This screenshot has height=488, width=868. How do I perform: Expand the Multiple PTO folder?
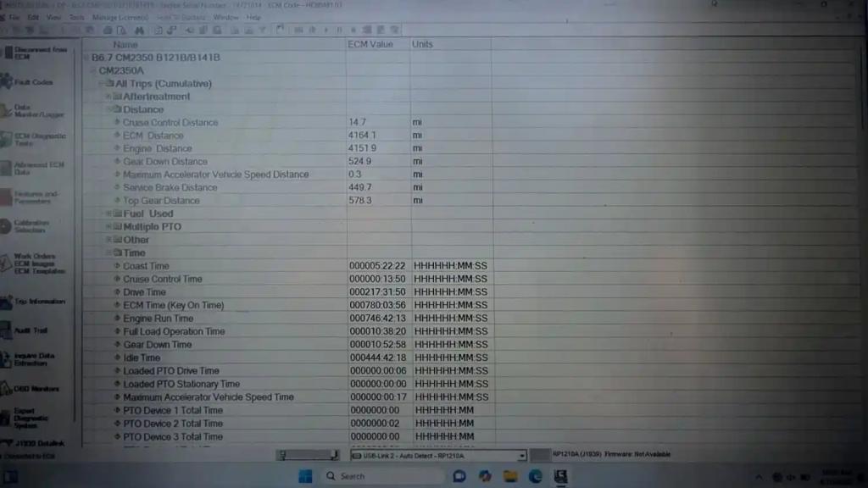point(108,227)
